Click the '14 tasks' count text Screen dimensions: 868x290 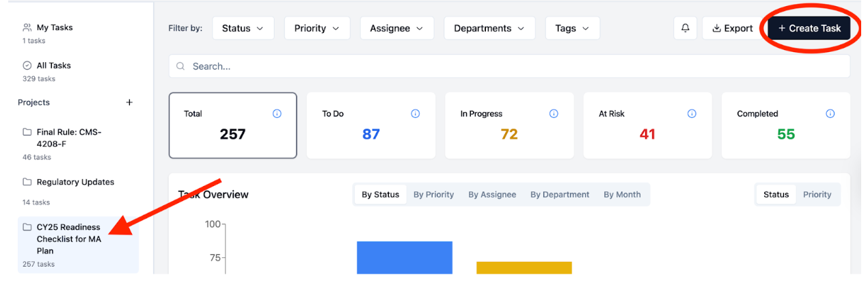(36, 202)
